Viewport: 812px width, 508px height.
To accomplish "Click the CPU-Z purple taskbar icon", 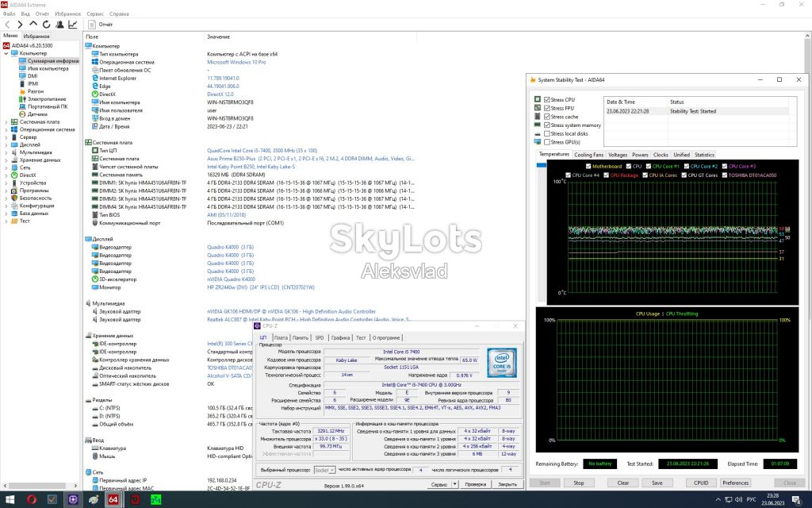I will point(72,500).
